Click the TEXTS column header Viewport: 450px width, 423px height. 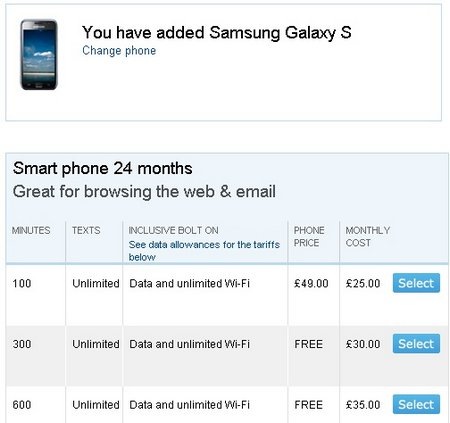(86, 230)
